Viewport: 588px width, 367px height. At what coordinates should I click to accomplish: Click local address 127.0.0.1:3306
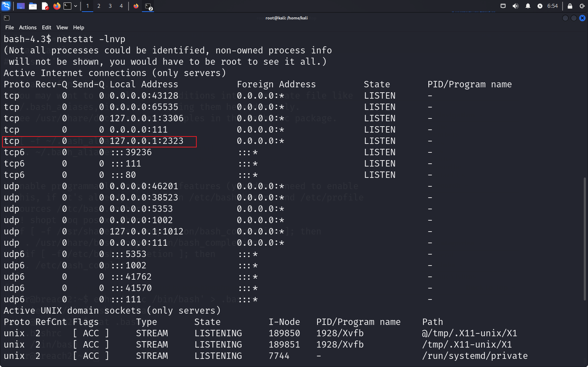tap(147, 118)
